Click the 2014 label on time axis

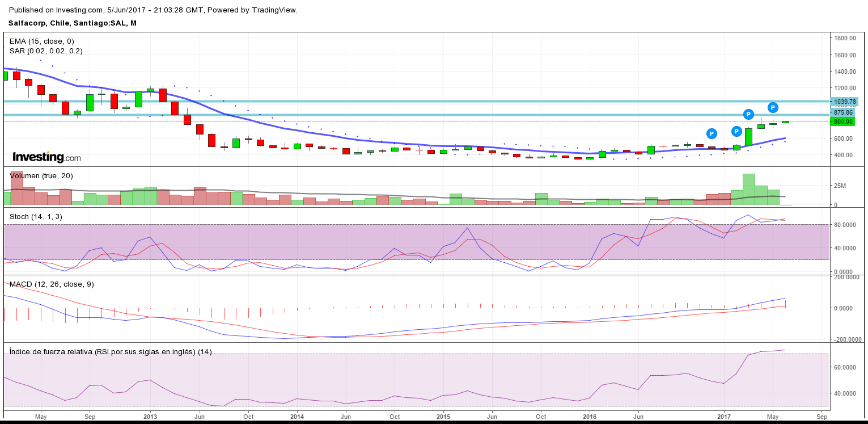pyautogui.click(x=297, y=415)
